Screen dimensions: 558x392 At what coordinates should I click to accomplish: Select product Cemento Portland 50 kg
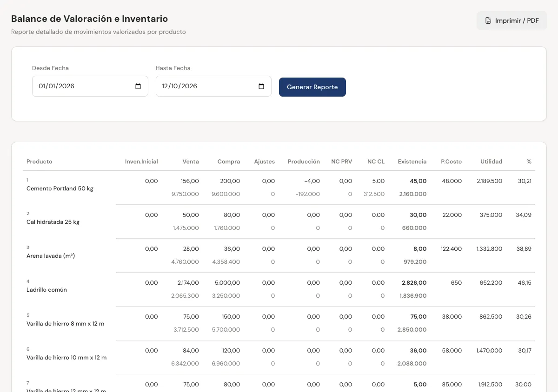60,189
